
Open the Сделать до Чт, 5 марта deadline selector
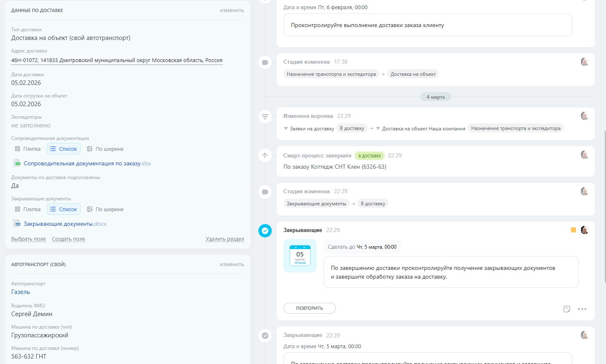click(x=362, y=247)
